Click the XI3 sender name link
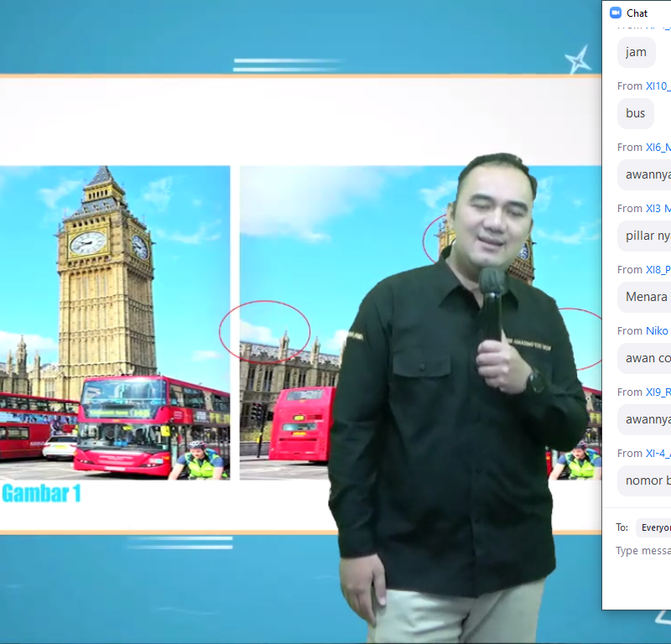This screenshot has height=644, width=671. coord(658,208)
